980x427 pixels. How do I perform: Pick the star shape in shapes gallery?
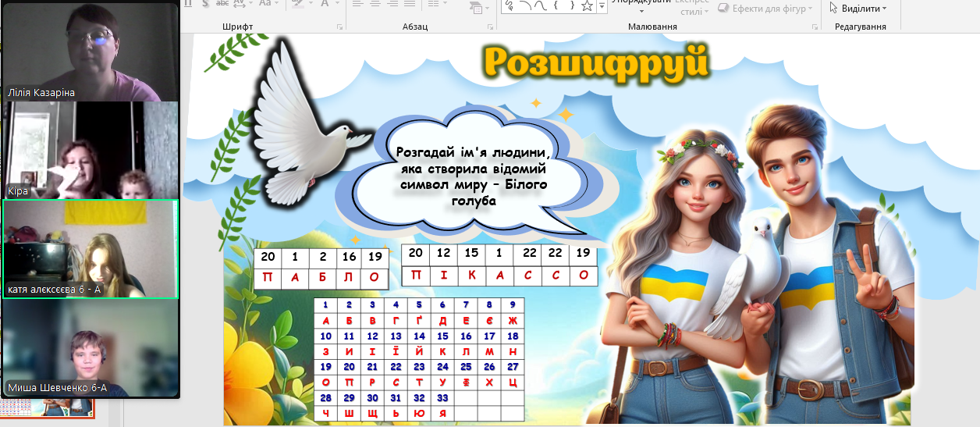point(587,5)
